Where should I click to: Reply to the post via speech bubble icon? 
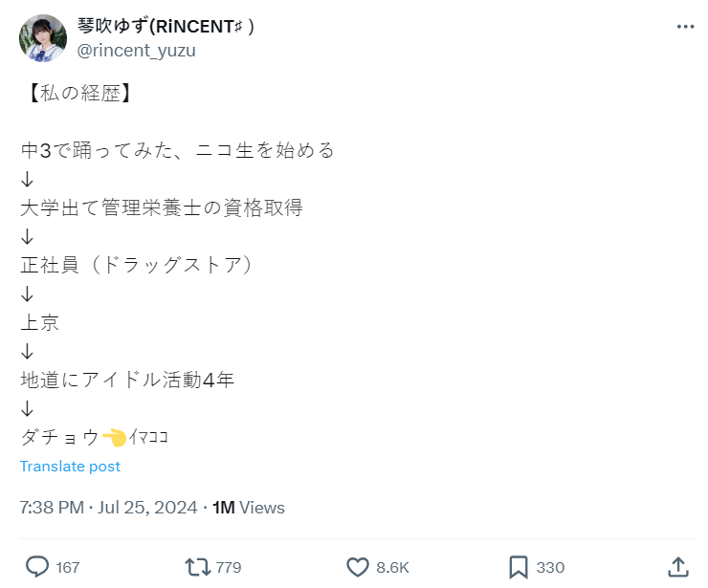[x=36, y=567]
